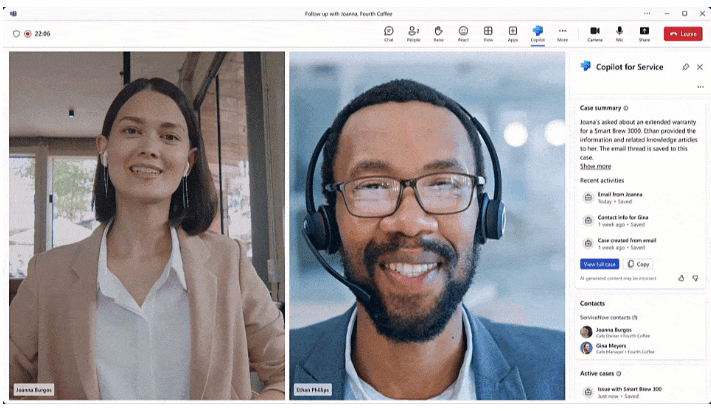
Task: Turn off the Camera
Action: [x=595, y=33]
